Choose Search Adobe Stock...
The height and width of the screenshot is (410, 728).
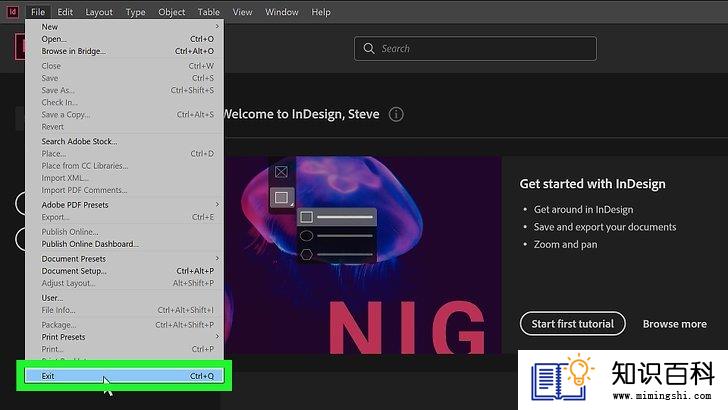coord(124,141)
